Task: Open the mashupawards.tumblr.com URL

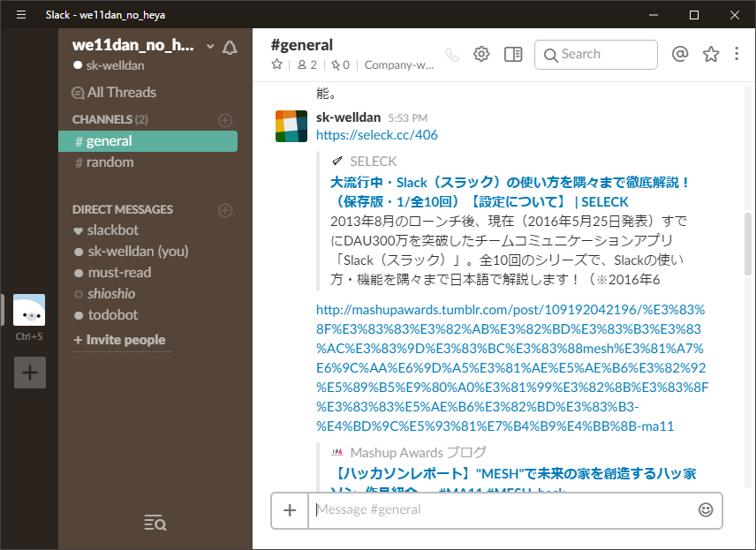Action: 512,368
